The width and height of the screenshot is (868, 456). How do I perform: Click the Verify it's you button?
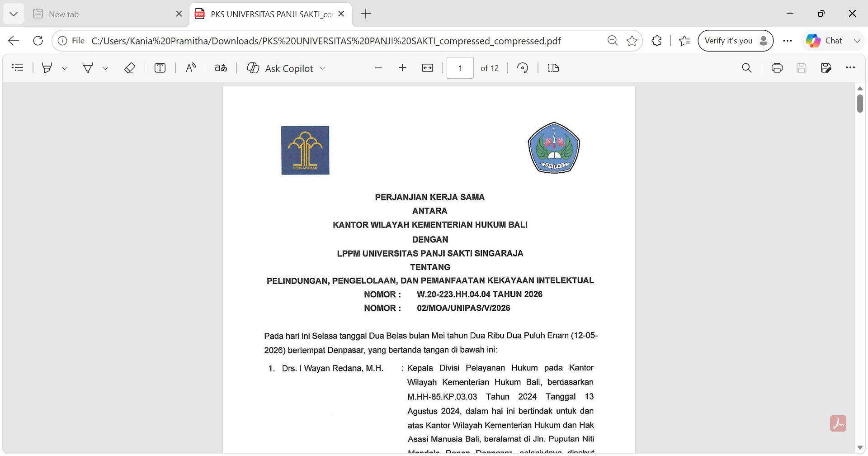[736, 41]
